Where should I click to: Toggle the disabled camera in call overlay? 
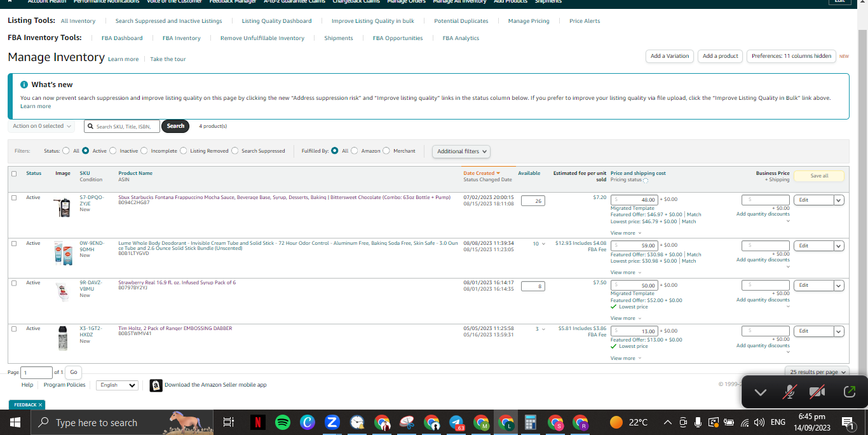pos(817,392)
